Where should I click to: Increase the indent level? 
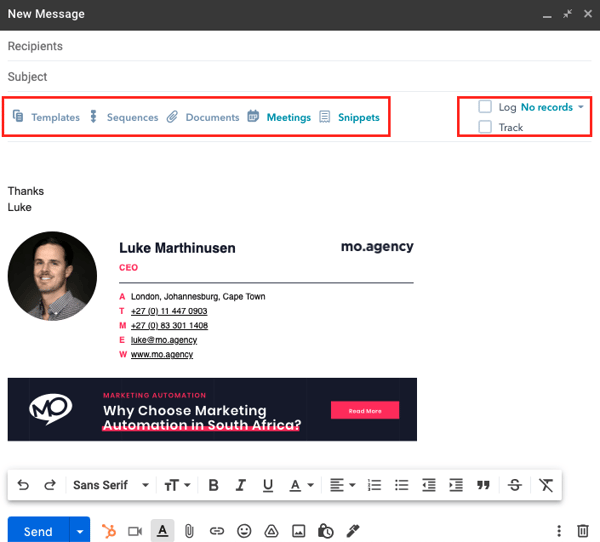click(456, 485)
